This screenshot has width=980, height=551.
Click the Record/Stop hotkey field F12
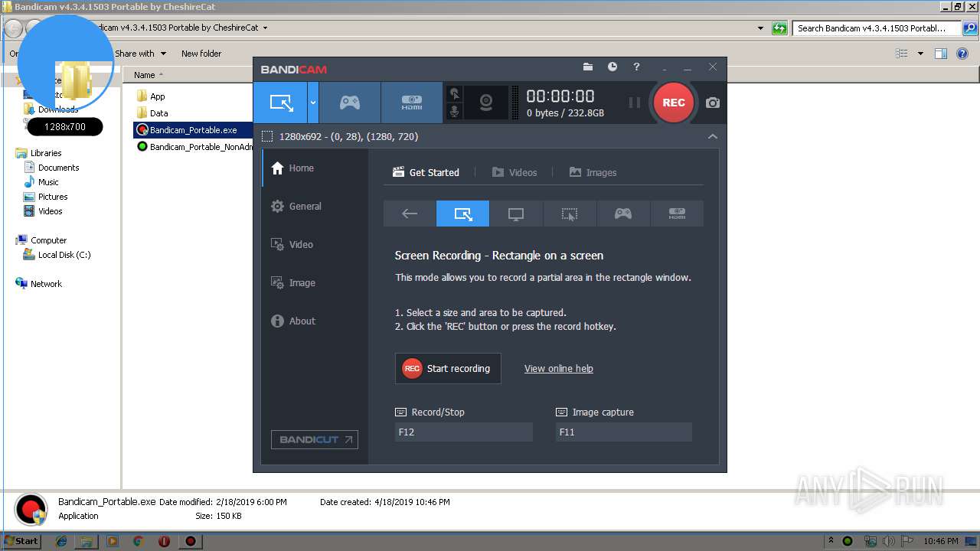(x=463, y=432)
